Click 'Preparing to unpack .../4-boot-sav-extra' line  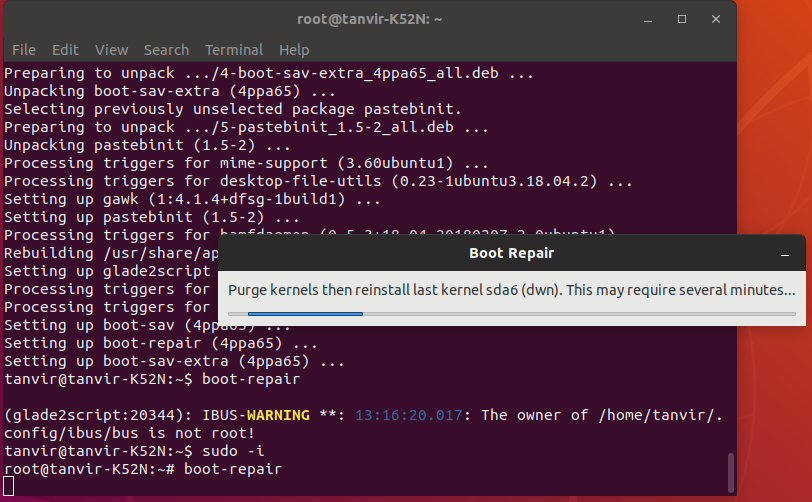coord(268,73)
